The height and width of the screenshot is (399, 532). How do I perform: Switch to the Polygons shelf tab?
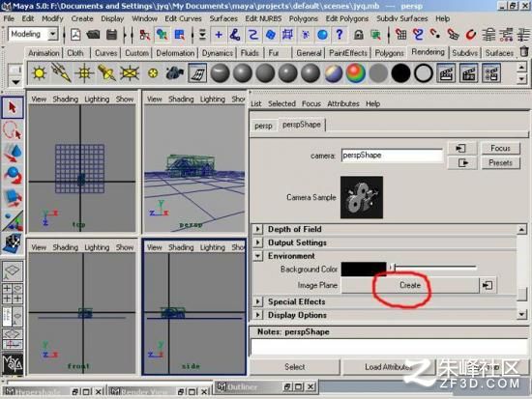[x=389, y=53]
